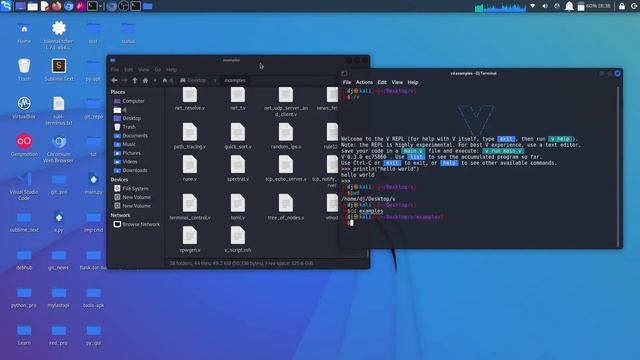
Task: Click the Desktop path bar segment
Action: [x=193, y=80]
